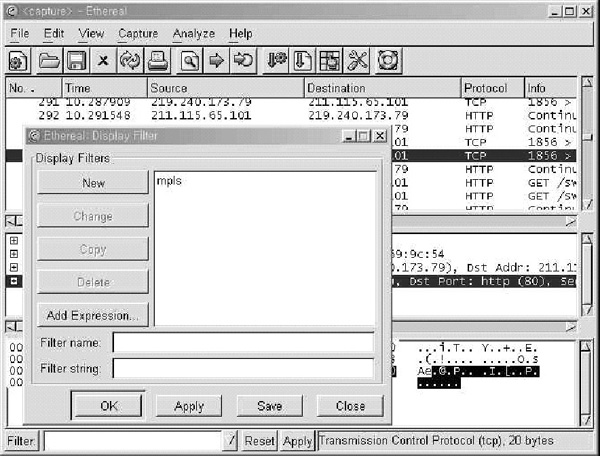
Task: Click the highlighted TCP 1856 packet row
Action: pos(484,156)
